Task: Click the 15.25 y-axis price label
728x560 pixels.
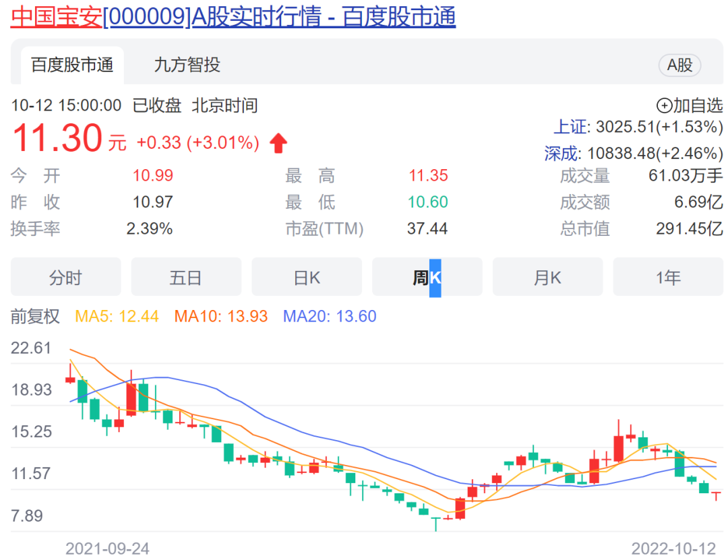Action: [x=31, y=431]
